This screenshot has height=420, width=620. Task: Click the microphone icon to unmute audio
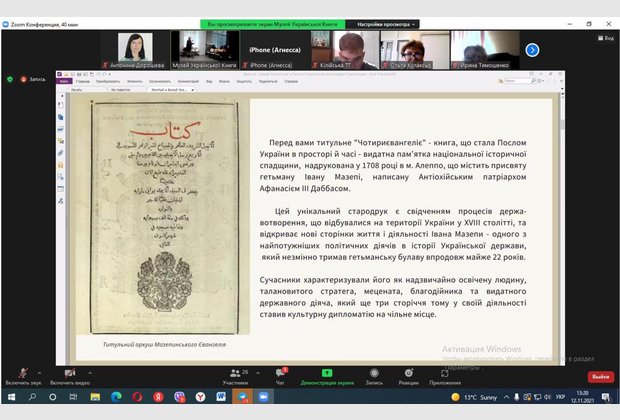(22, 372)
